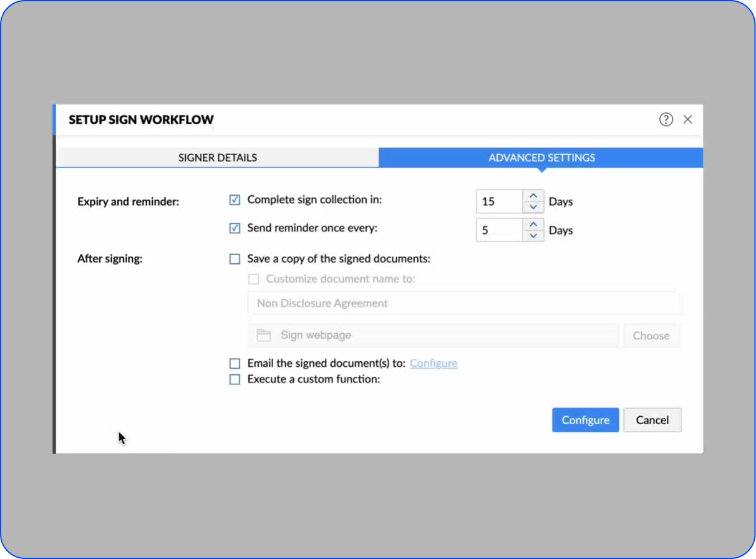
Task: Close the Setup Sign Workflow dialog
Action: (x=688, y=119)
